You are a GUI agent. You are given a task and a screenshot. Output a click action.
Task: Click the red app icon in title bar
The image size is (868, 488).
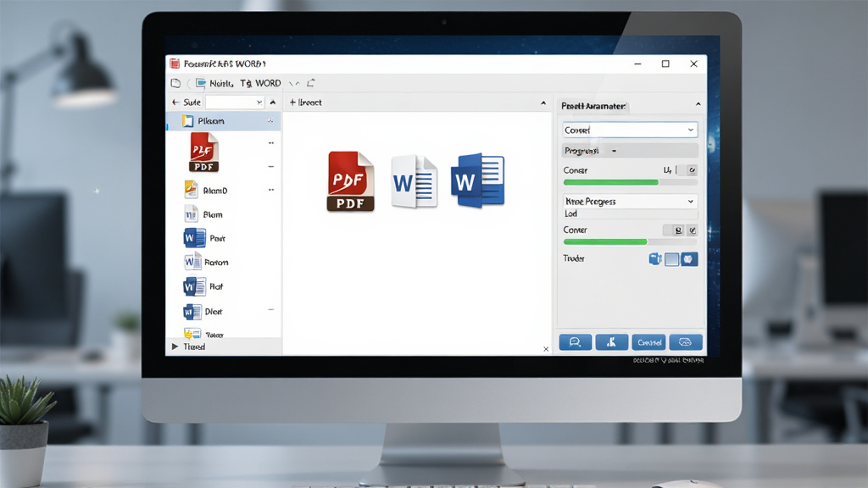pyautogui.click(x=175, y=64)
